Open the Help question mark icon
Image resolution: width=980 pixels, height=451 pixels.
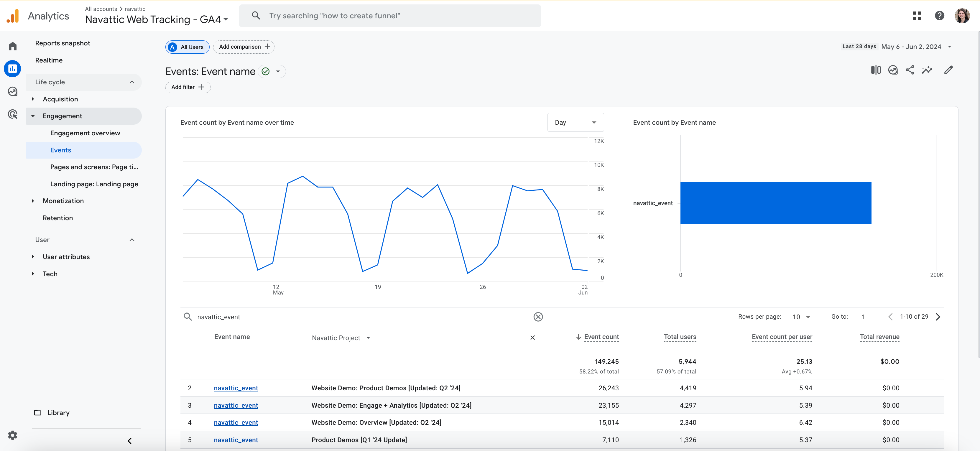939,16
